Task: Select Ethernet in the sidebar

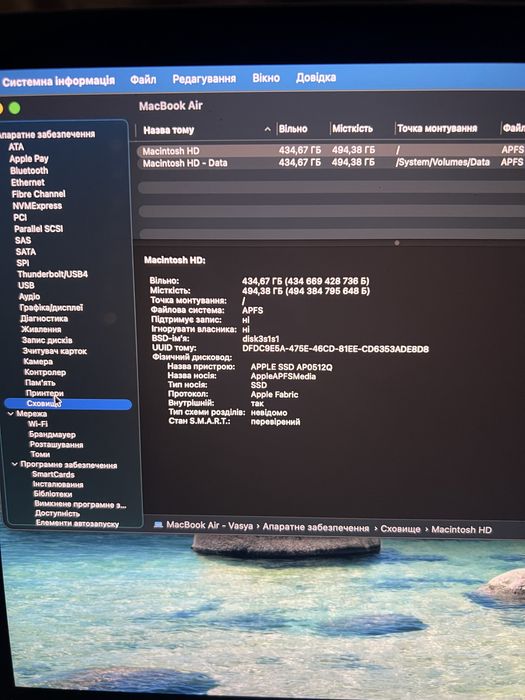Action: [x=28, y=182]
